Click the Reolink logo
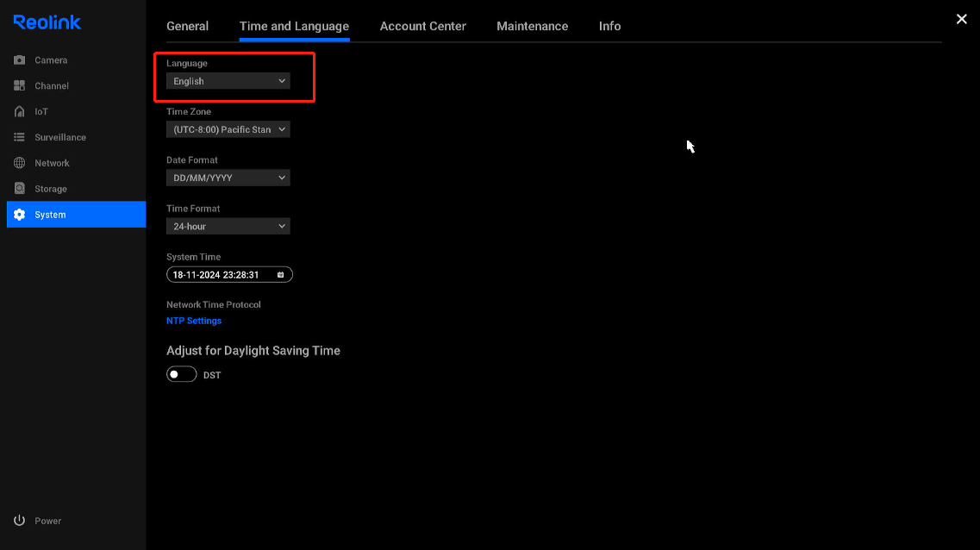 click(47, 22)
